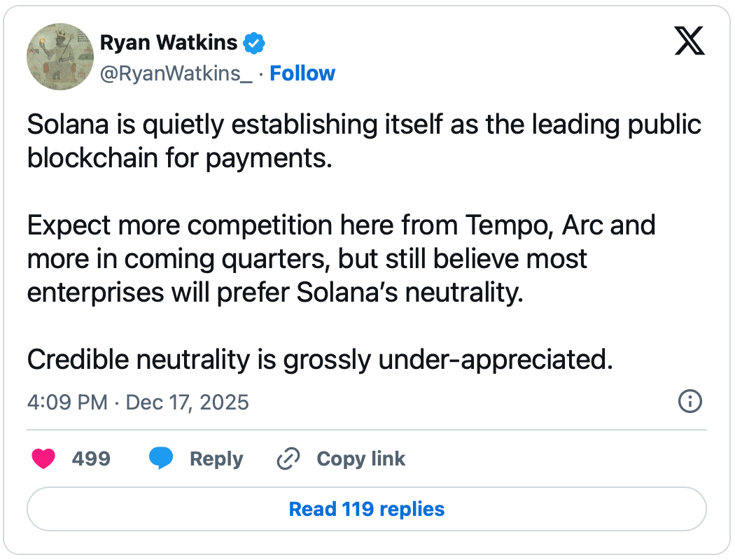Click the X logo icon

click(689, 41)
